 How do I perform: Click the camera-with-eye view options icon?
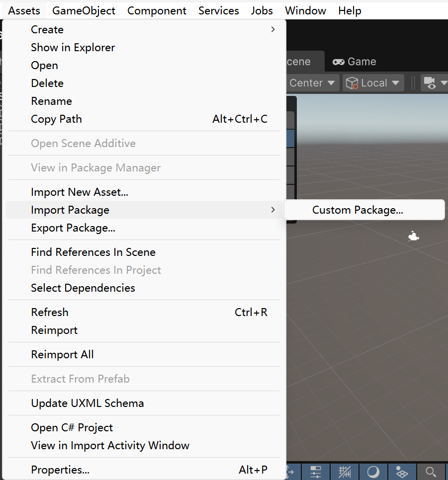tap(433, 83)
